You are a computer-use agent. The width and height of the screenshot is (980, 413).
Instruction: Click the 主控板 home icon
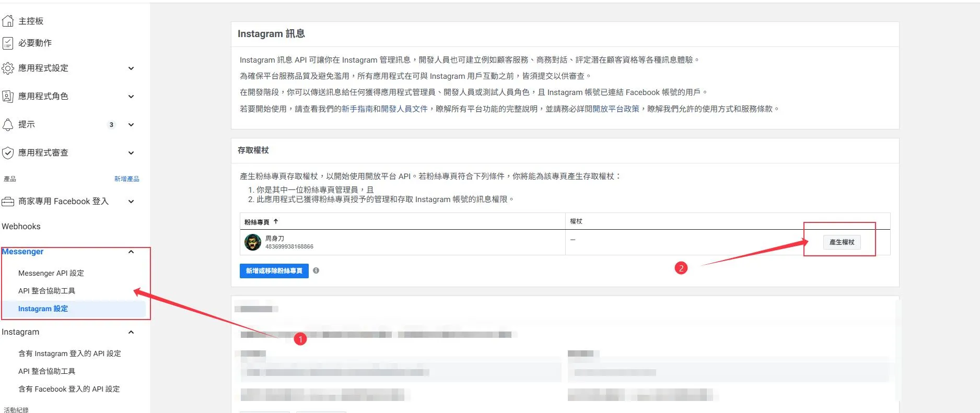[x=8, y=21]
